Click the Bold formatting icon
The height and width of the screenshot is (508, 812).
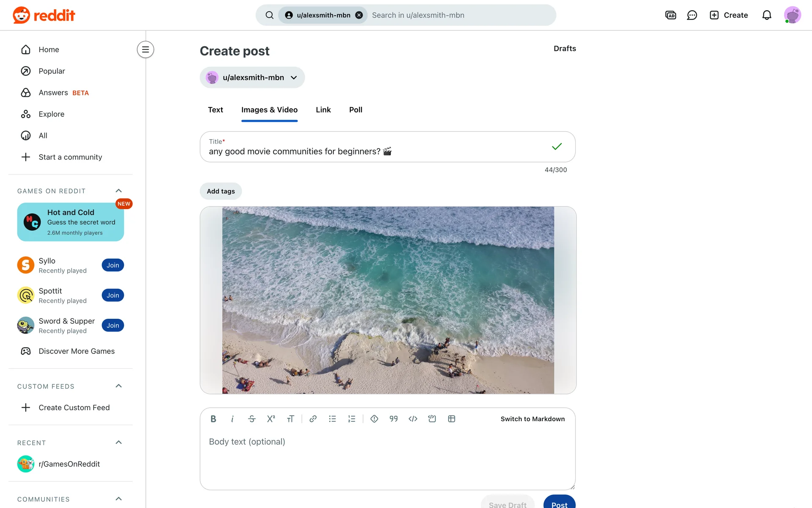coord(213,419)
